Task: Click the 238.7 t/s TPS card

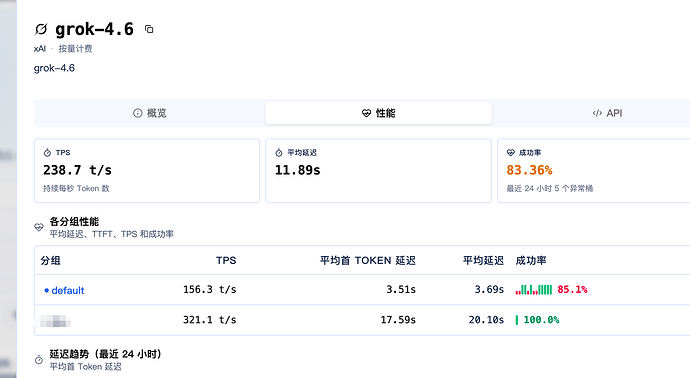Action: tap(147, 171)
